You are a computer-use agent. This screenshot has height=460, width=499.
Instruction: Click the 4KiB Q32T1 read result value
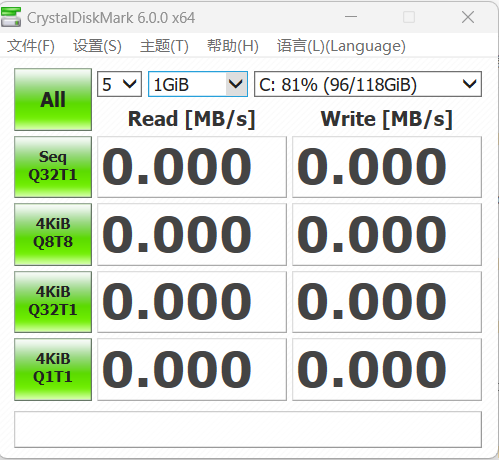(192, 302)
